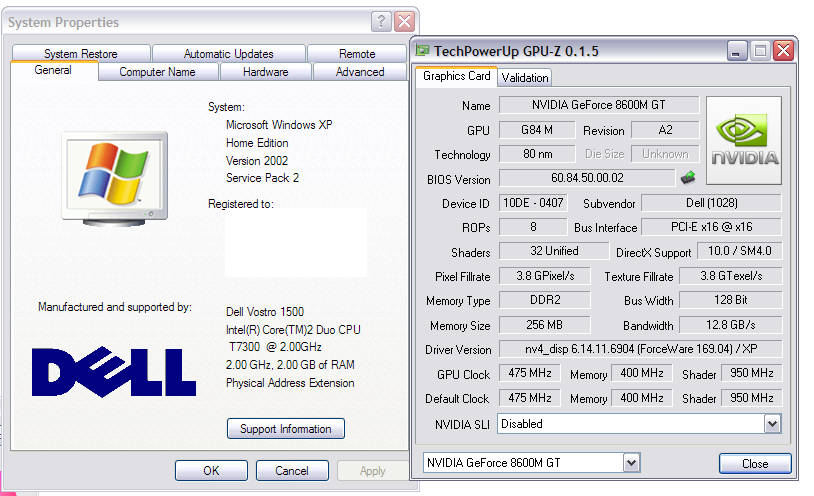Click the Driver Version field with ForceWare 169.04
814x496 pixels.
point(641,348)
